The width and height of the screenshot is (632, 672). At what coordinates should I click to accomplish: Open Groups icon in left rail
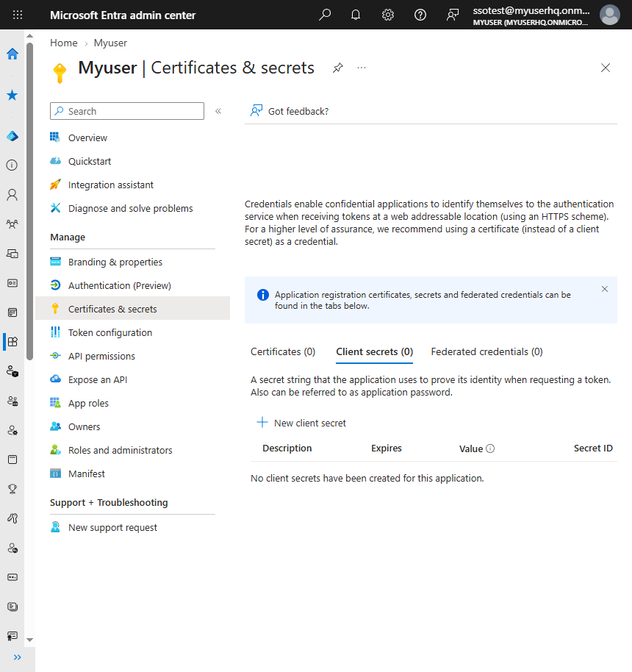12,224
